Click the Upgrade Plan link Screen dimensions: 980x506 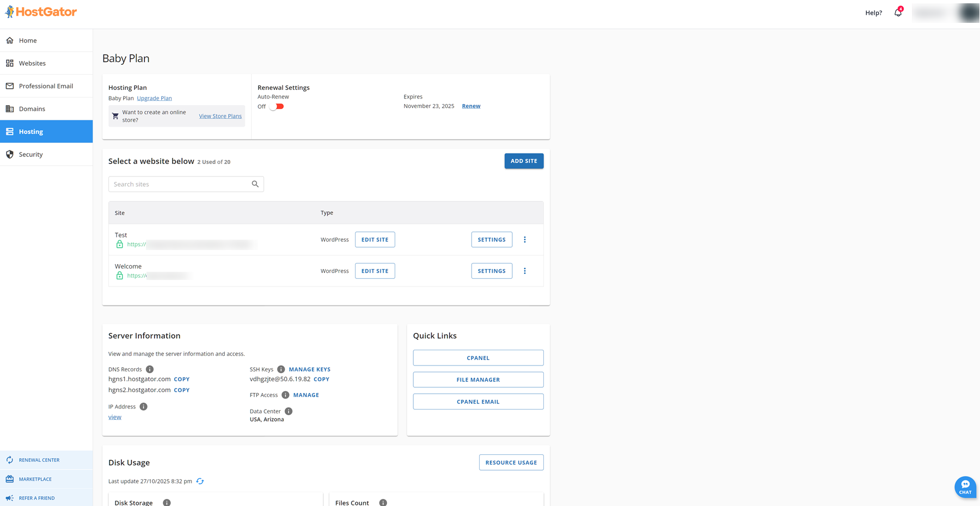[154, 98]
